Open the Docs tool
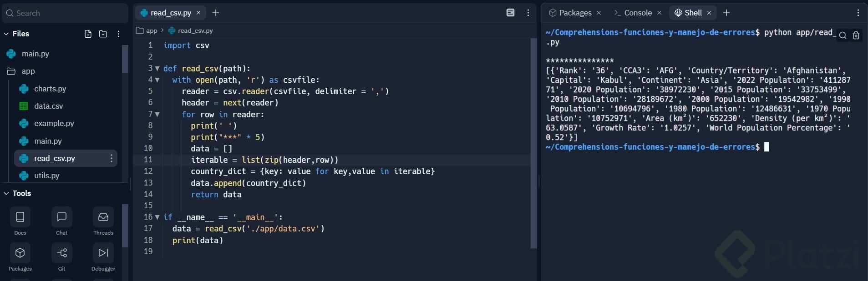Image resolution: width=868 pixels, height=281 pixels. pyautogui.click(x=20, y=217)
